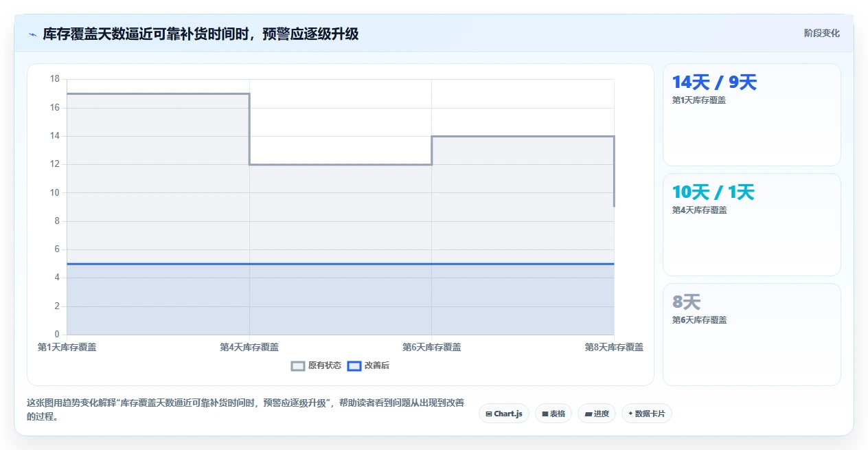
Task: Click the 第6天库存覆盖 caption in third card
Action: tap(699, 319)
